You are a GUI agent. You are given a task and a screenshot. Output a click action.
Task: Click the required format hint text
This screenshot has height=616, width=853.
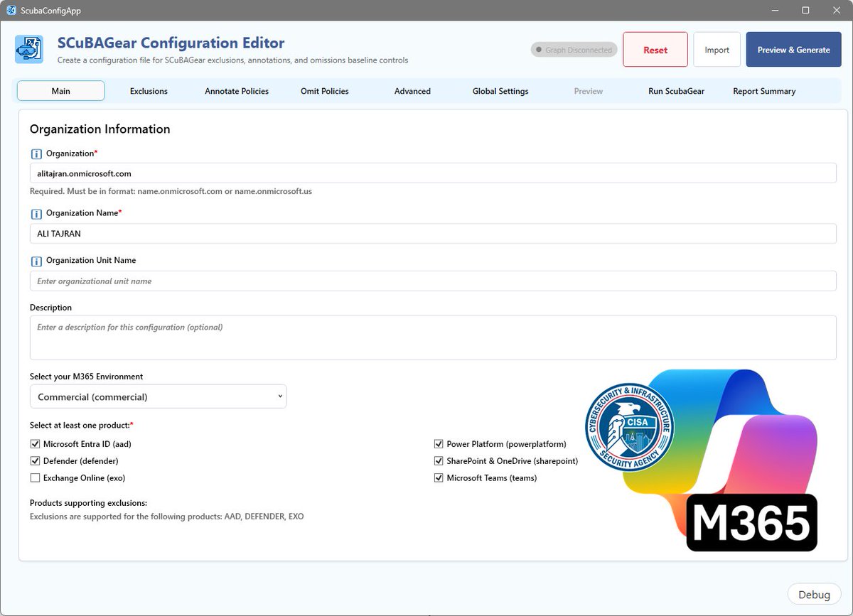point(171,191)
